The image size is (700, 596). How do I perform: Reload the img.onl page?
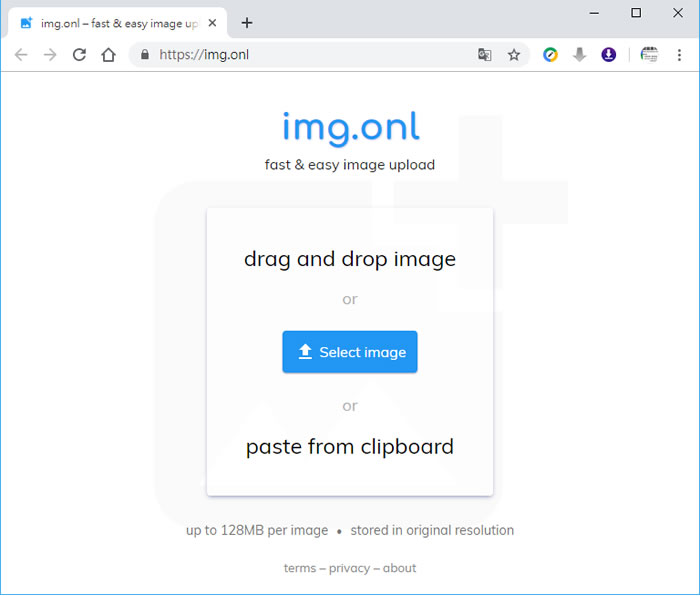pyautogui.click(x=79, y=55)
